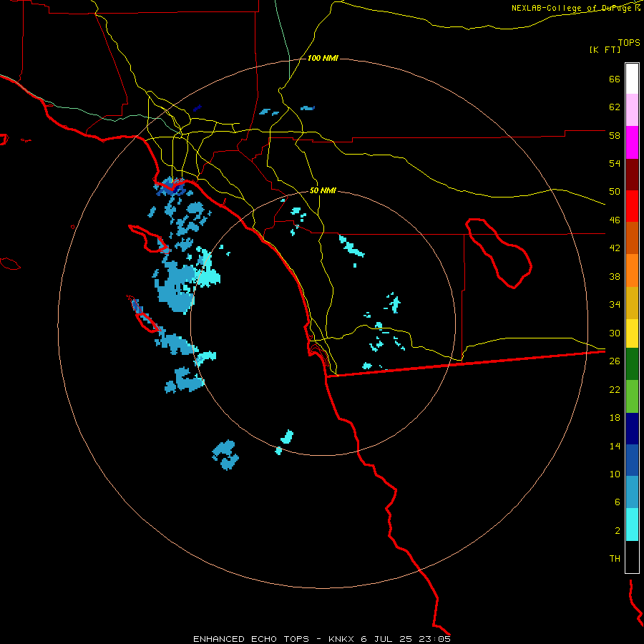
Task: Click the light steel-blue legend swatch
Action: 632,492
